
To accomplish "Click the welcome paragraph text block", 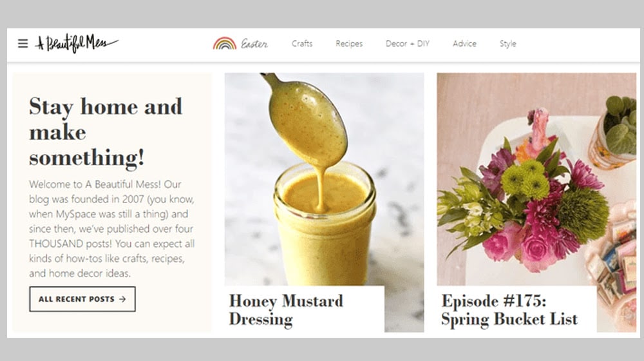I will [111, 229].
